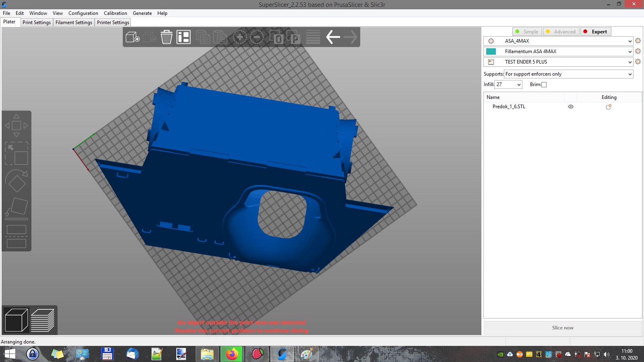Toggle visibility of Predok_1_6.STL
Screen dimensions: 644x362
click(x=570, y=107)
